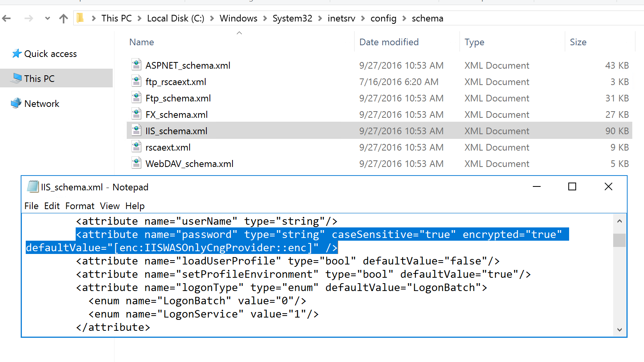Select the Ftp_schema.xml file name
This screenshot has height=362, width=644.
point(178,98)
